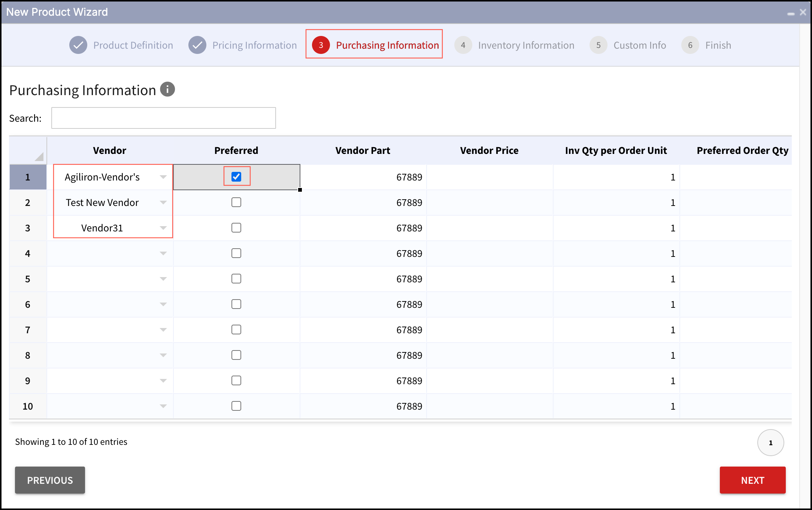Check the Preferred box in row 8
The height and width of the screenshot is (510, 812).
(x=236, y=355)
